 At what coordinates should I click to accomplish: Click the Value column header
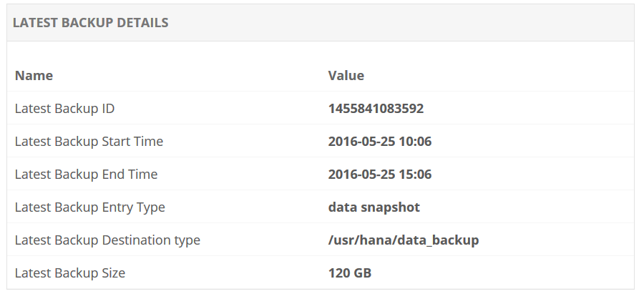point(346,75)
